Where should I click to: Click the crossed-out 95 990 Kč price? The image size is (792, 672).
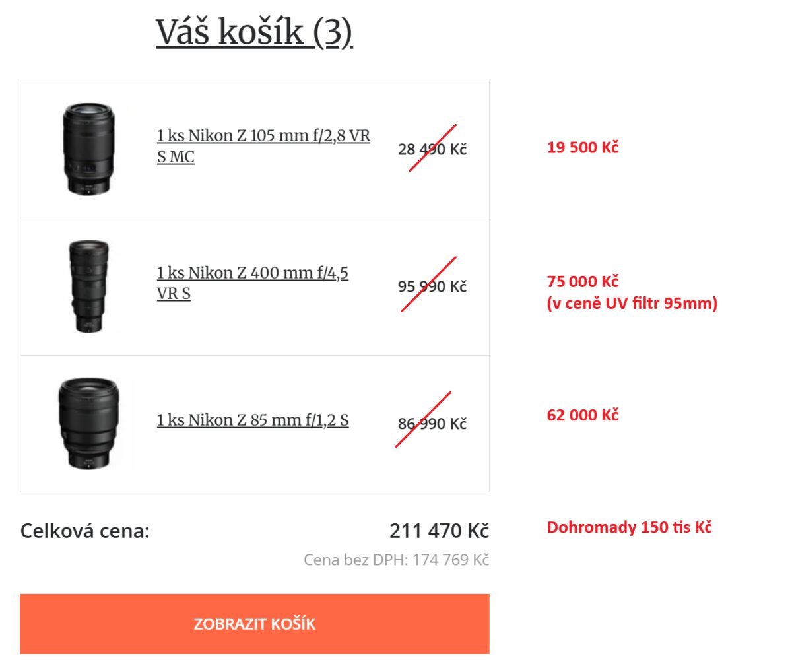coord(432,286)
